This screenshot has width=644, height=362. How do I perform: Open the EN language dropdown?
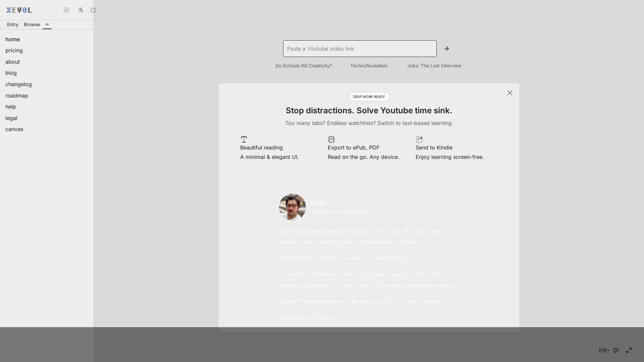point(604,350)
